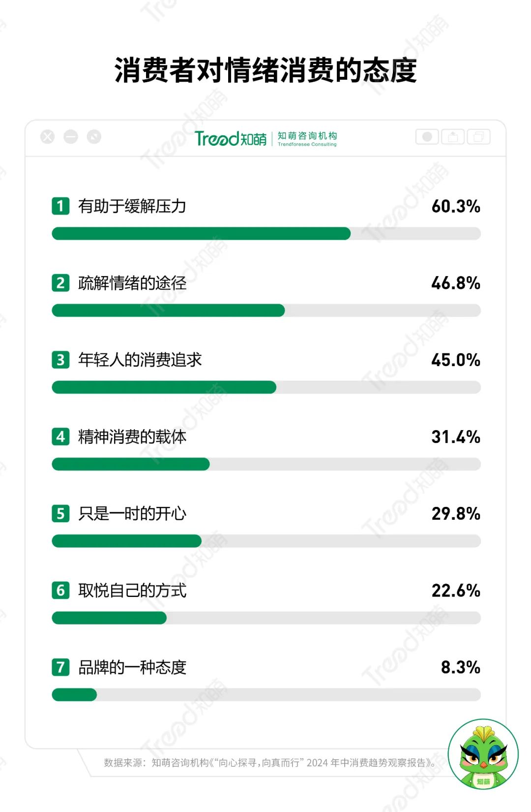
Task: Click the 消费者对情绪消费的态度 title
Action: tap(265, 70)
